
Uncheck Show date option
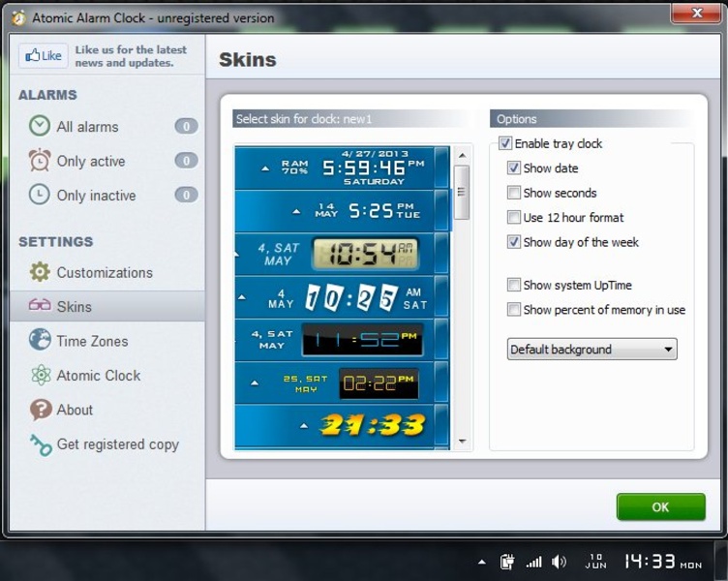[x=513, y=168]
